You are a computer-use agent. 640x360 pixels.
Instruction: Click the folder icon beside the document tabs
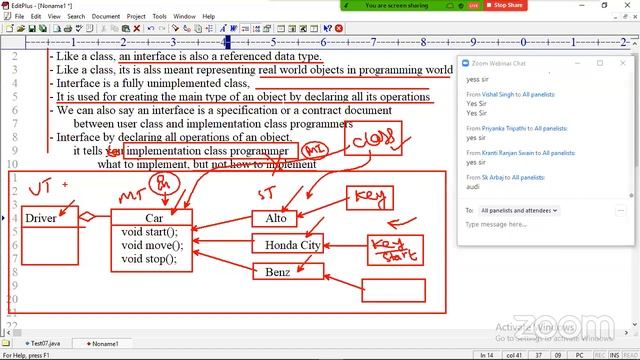6,343
